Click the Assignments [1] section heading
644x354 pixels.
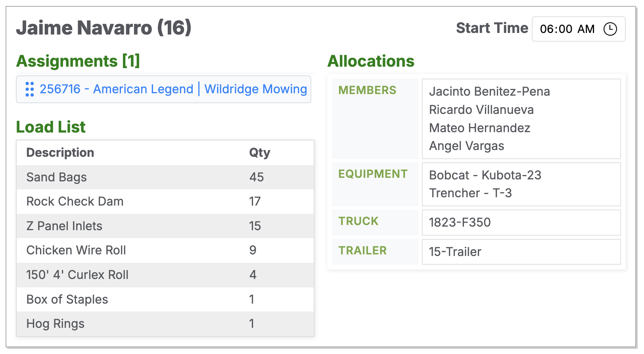click(x=78, y=61)
